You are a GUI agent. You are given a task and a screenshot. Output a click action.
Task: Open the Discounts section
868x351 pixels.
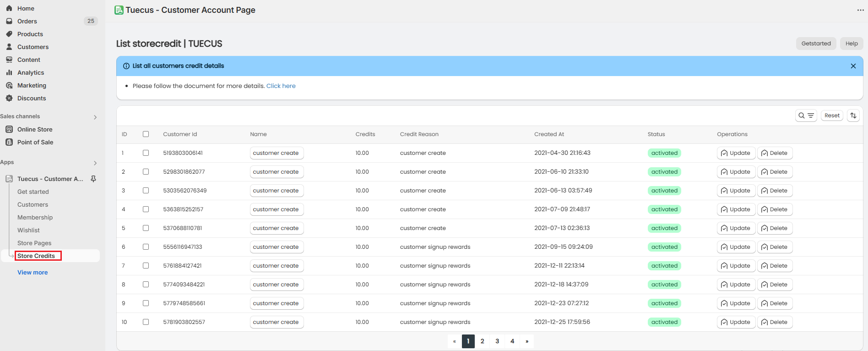(32, 98)
